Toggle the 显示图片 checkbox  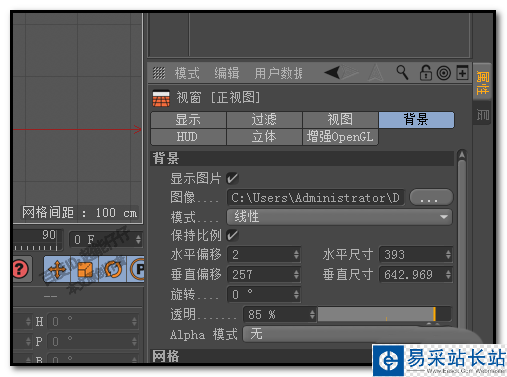(232, 178)
